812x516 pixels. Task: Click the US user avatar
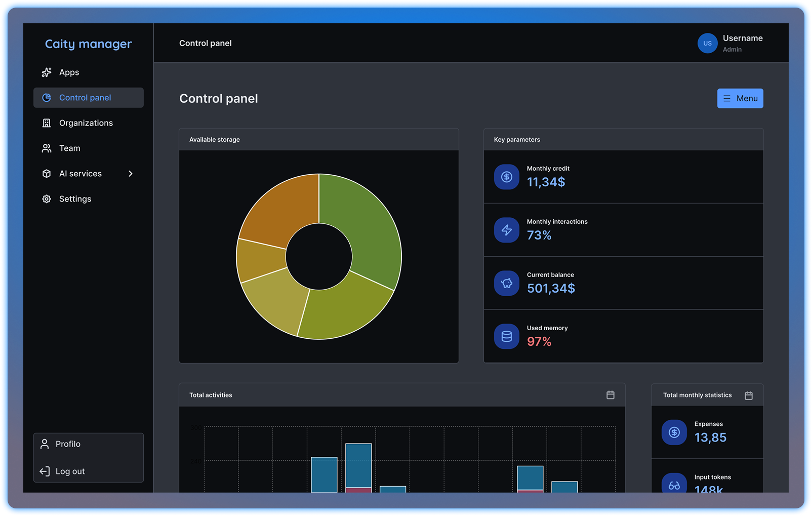pos(707,43)
